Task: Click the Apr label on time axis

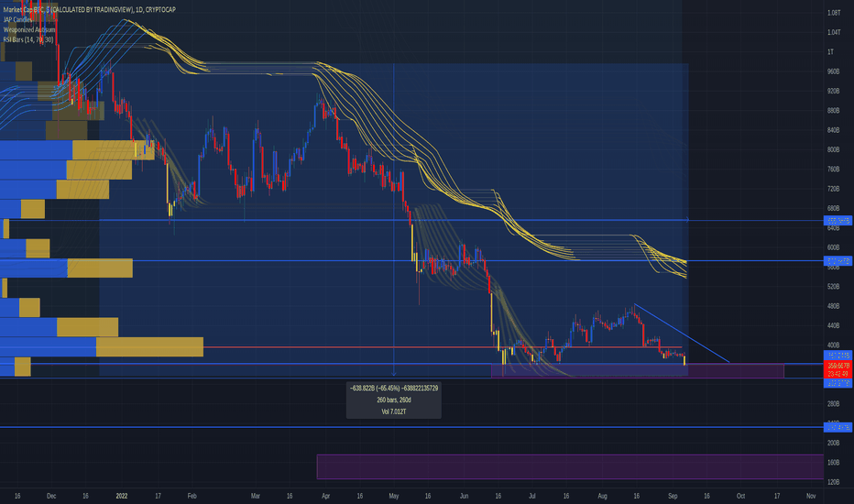Action: [x=325, y=496]
